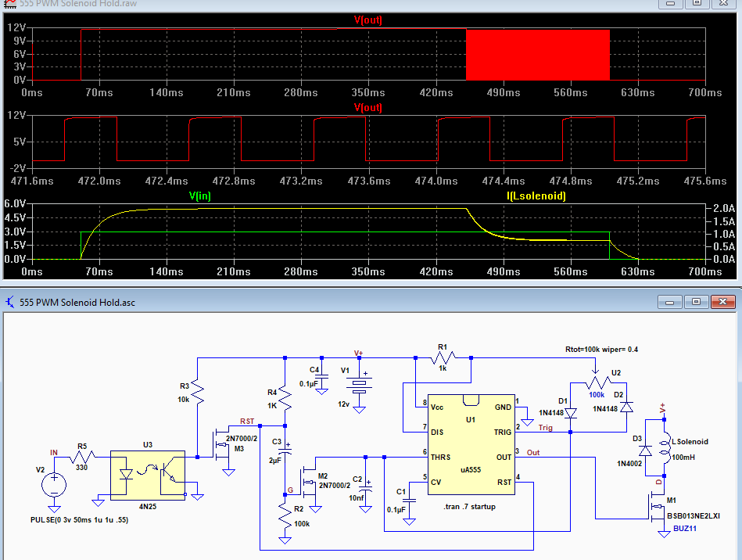Screen dimensions: 742x560
Task: Select the C3 2µF capacitor symbol
Action: pyautogui.click(x=285, y=449)
